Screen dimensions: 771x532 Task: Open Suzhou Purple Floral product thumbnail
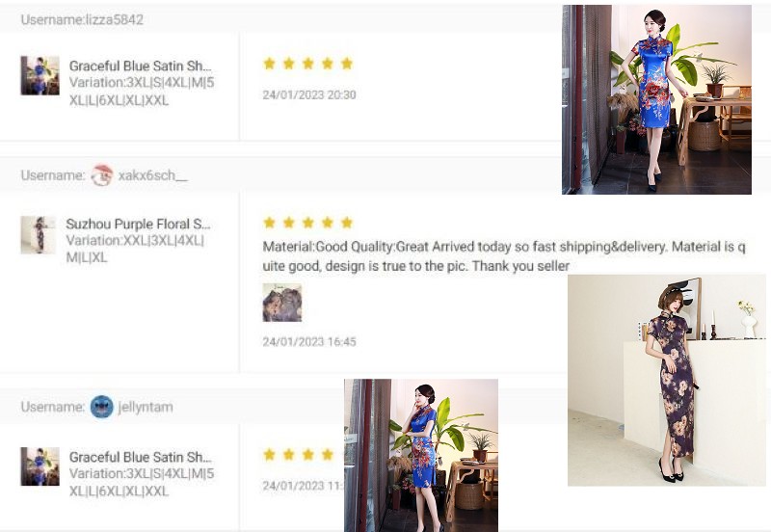point(39,235)
